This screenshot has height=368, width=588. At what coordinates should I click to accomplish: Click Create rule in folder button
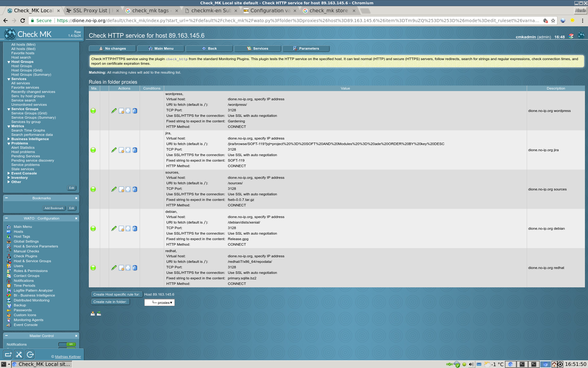(110, 302)
